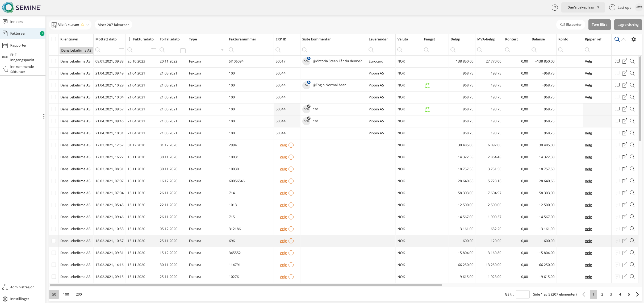The image size is (644, 303).
Task: Toggle the select-all checkbox in header
Action: point(54,39)
